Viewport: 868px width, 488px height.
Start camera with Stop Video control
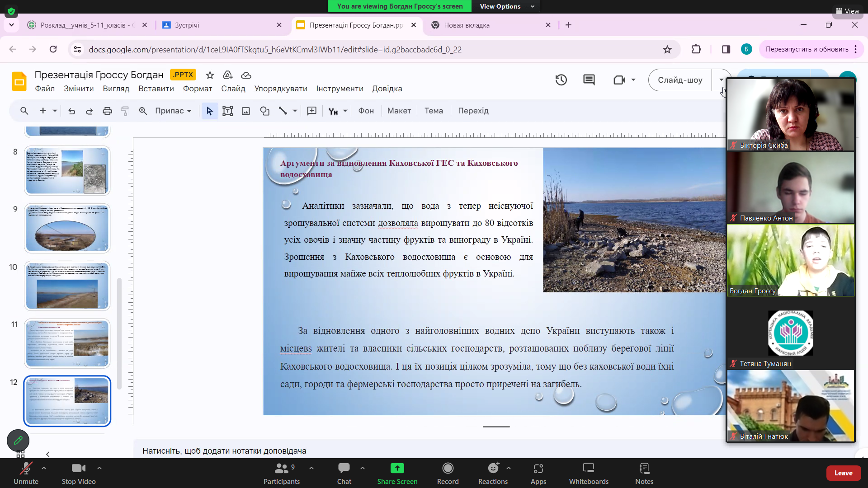pos(78,473)
